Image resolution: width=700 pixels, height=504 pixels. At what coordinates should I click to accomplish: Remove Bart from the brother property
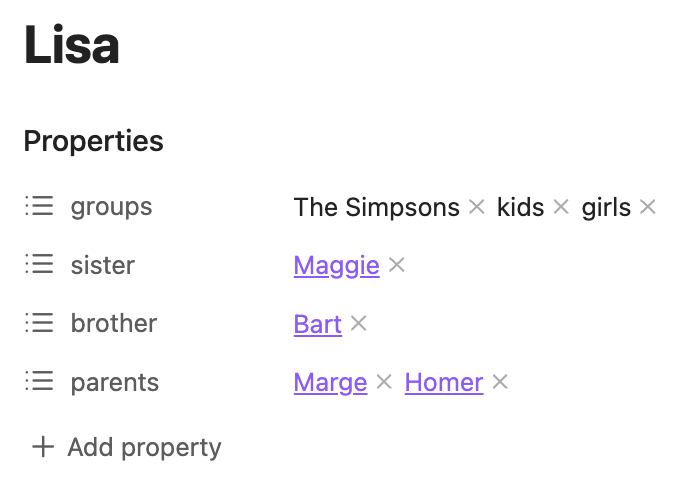359,324
